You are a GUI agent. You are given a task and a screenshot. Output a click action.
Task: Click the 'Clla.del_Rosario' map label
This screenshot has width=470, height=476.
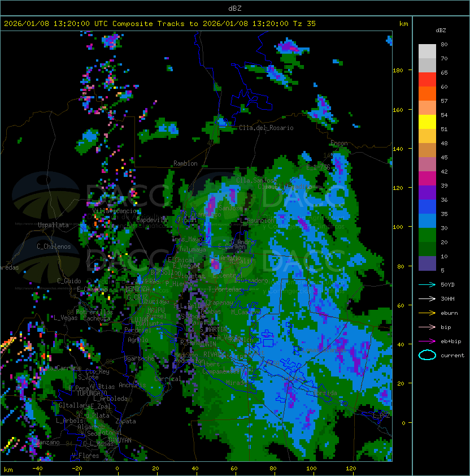point(266,128)
